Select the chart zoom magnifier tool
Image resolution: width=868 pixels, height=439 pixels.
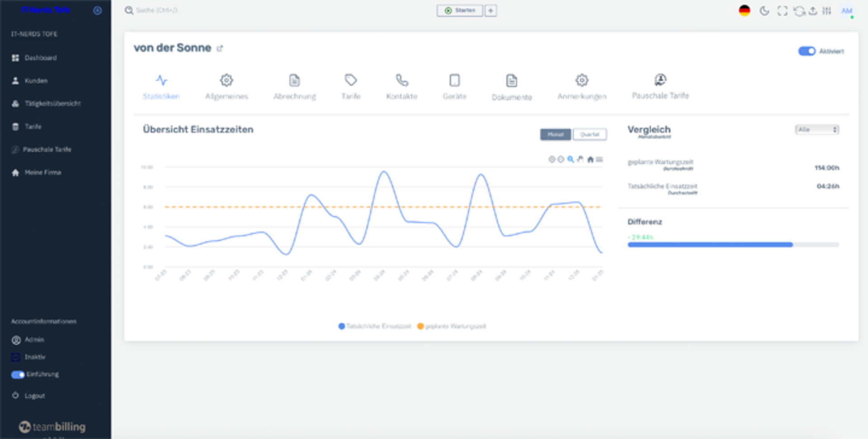[x=571, y=159]
